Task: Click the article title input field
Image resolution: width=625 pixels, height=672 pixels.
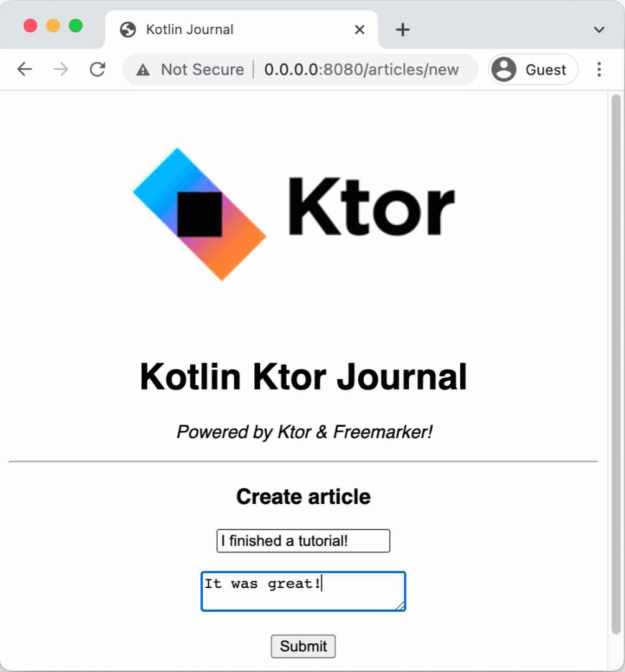Action: 303,541
